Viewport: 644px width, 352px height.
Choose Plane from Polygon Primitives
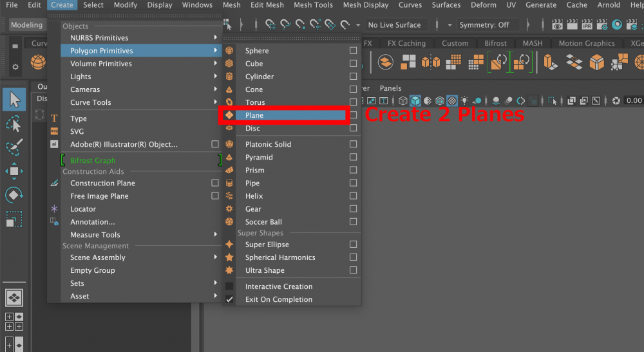pos(254,116)
